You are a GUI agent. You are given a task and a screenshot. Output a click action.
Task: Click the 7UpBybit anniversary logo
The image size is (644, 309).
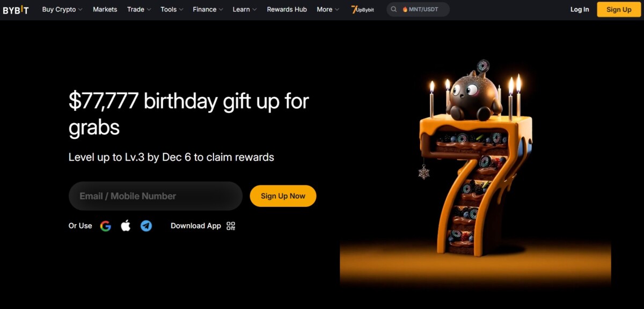point(362,10)
